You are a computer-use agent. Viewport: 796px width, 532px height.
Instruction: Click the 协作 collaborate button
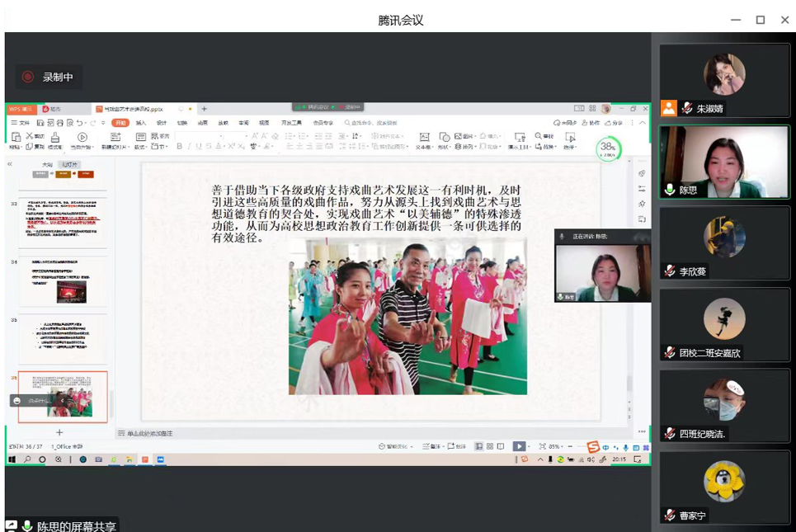pos(591,123)
